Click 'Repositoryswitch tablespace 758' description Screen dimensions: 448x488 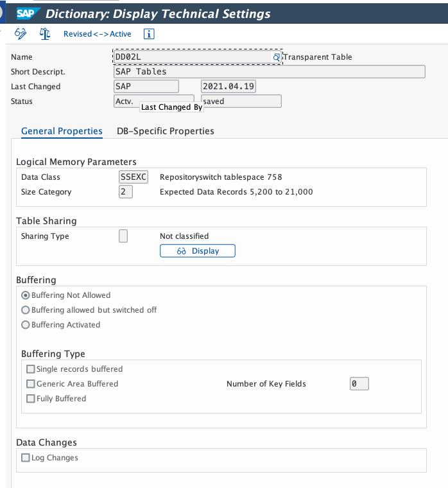(x=221, y=177)
